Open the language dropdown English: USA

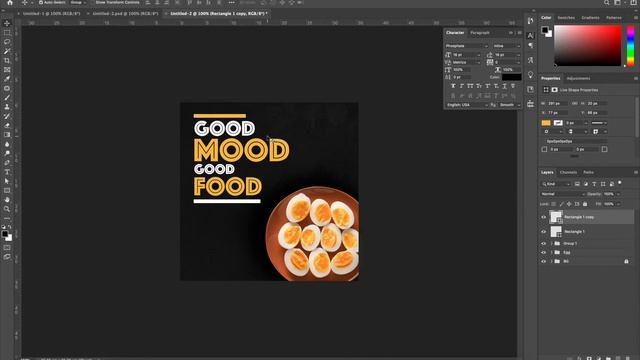pos(467,105)
